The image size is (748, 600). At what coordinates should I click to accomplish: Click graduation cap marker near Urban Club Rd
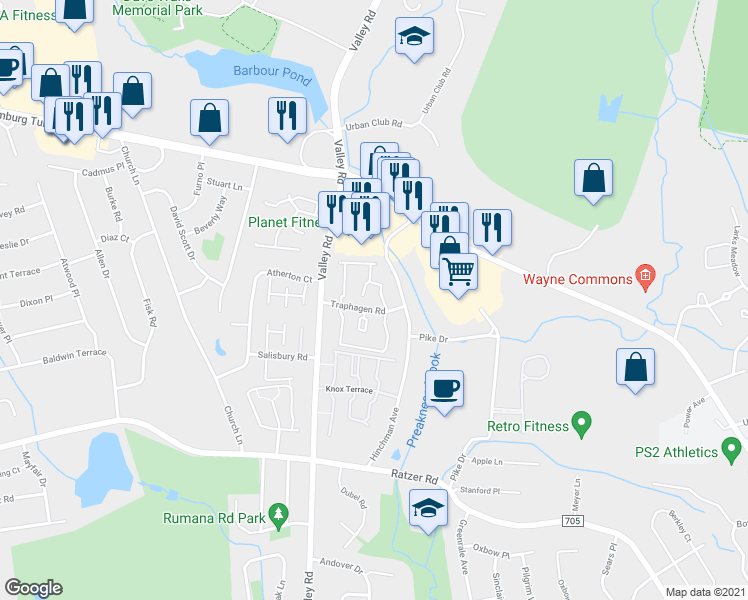click(415, 40)
